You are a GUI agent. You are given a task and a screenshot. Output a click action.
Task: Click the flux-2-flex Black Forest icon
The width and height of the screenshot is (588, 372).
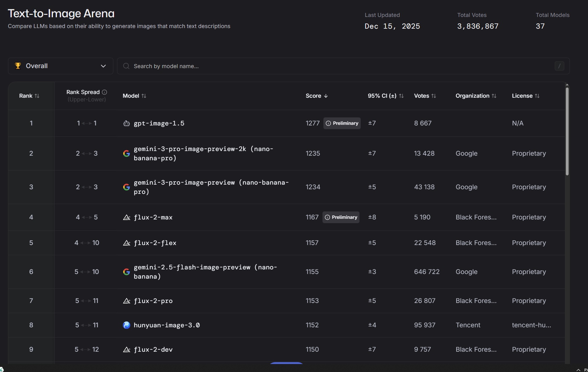[126, 243]
